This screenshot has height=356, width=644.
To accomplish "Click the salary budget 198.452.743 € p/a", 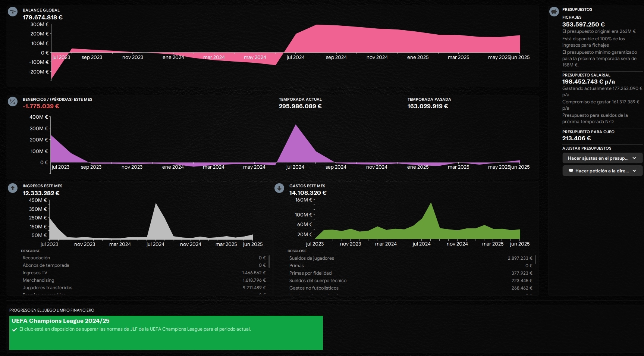I will (x=588, y=82).
